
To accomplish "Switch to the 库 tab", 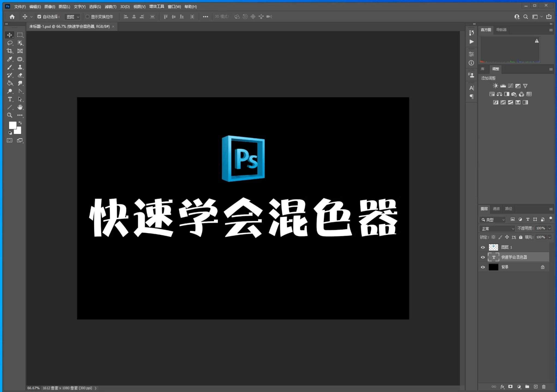I will pyautogui.click(x=483, y=69).
